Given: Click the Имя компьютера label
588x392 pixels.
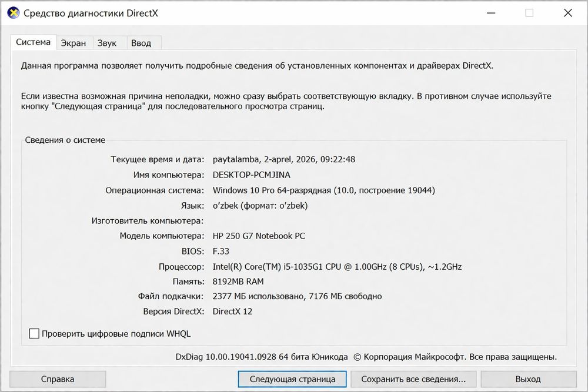Looking at the screenshot, I should point(168,175).
